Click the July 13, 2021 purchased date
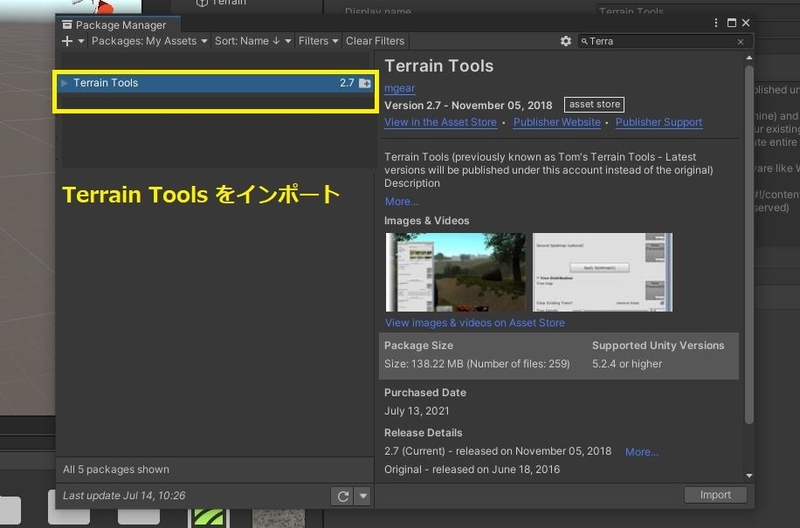Screen dimensions: 800x528 pos(416,411)
